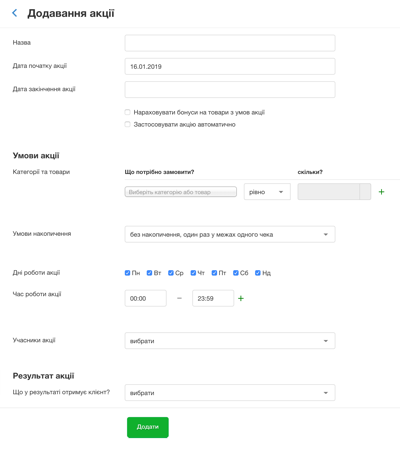Click the green Додати button
Viewport: 400px width, 451px height.
click(x=148, y=427)
